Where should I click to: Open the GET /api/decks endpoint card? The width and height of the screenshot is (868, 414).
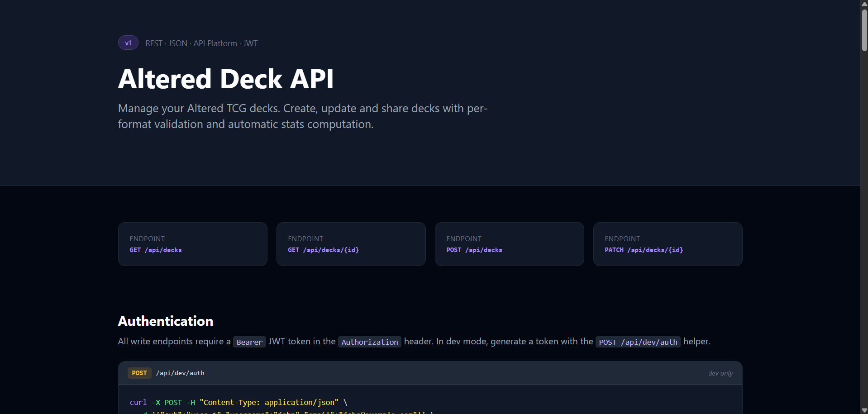point(192,244)
